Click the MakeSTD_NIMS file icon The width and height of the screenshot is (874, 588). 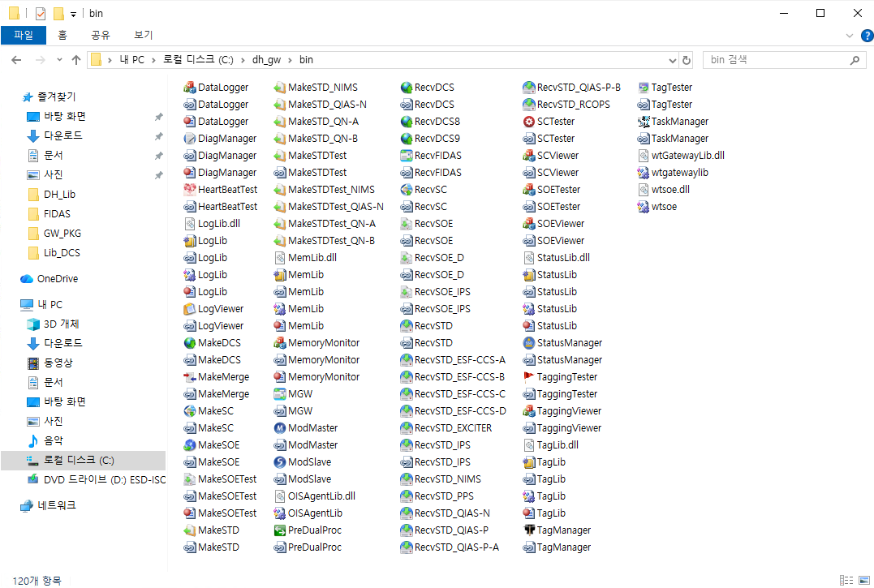coord(281,88)
